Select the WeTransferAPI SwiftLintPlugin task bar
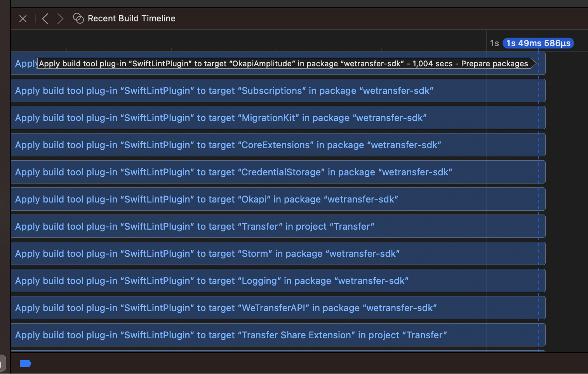This screenshot has width=588, height=374. [278, 308]
